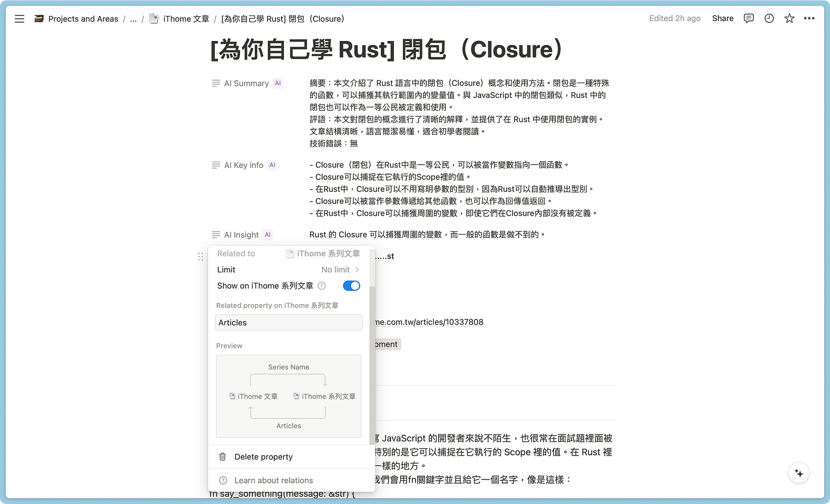The image size is (830, 504).
Task: Click the AI Summary property icon
Action: (216, 83)
